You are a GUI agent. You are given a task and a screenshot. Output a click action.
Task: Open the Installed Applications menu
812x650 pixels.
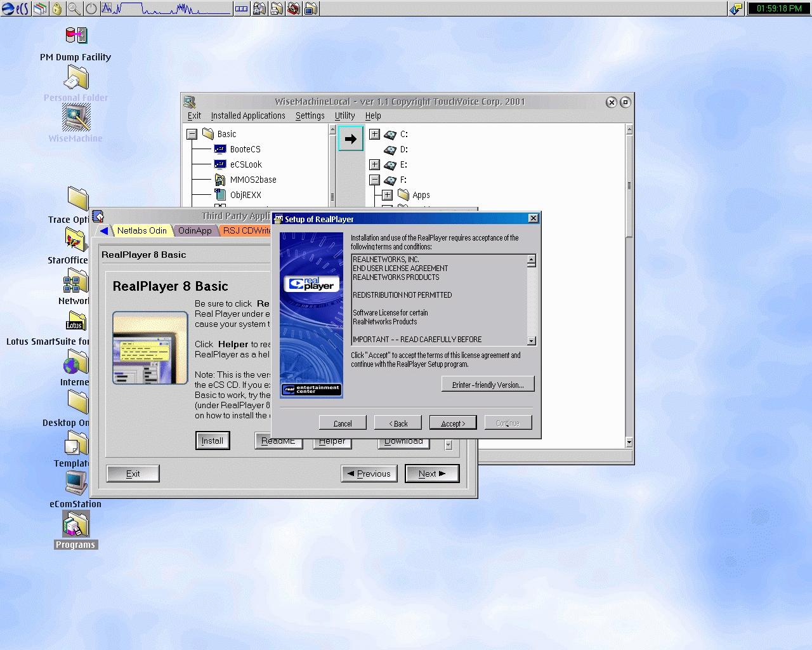coord(248,116)
